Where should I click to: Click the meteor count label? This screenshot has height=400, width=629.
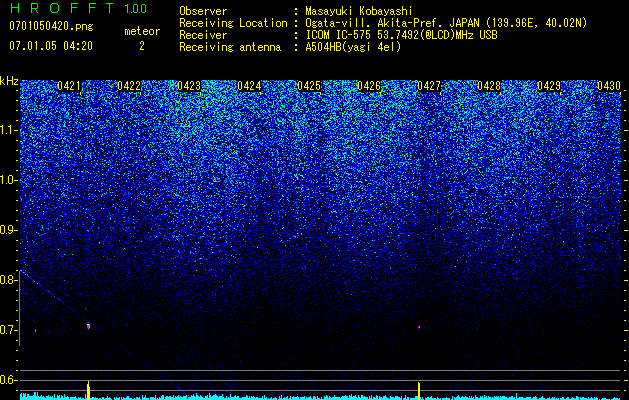[x=142, y=31]
